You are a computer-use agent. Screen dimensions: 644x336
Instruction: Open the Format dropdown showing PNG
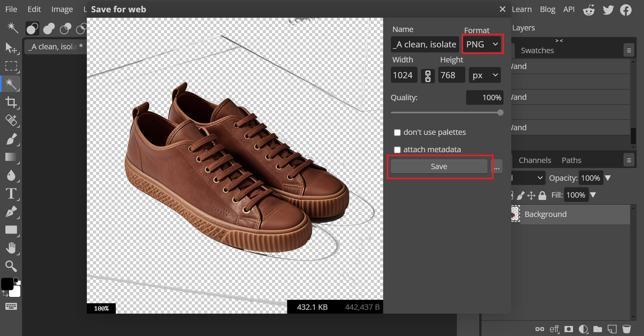pyautogui.click(x=482, y=44)
